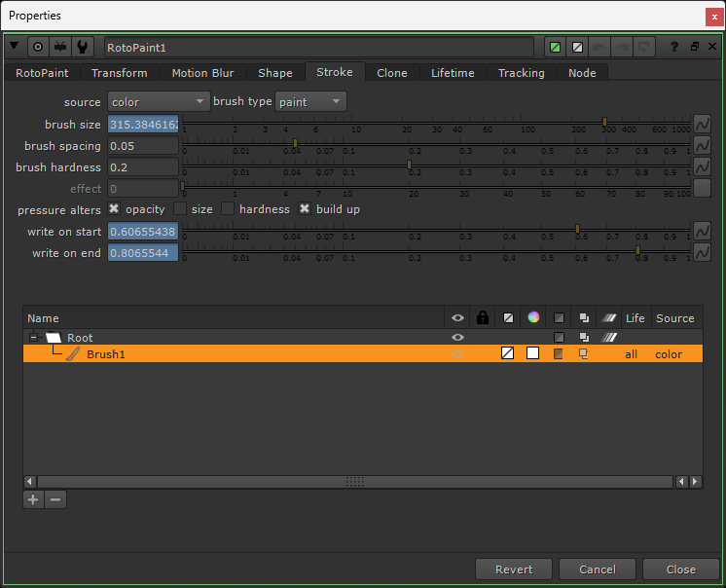Click the motion blur column header icon
This screenshot has width=726, height=588.
click(609, 318)
